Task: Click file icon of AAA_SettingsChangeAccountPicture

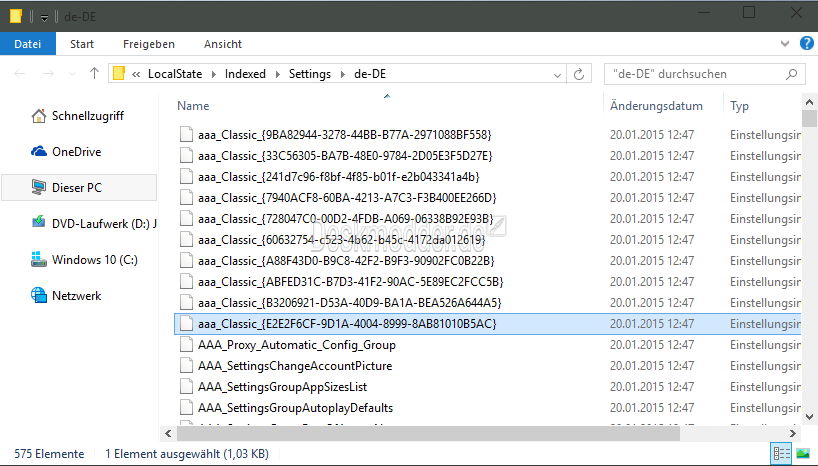Action: pos(186,365)
